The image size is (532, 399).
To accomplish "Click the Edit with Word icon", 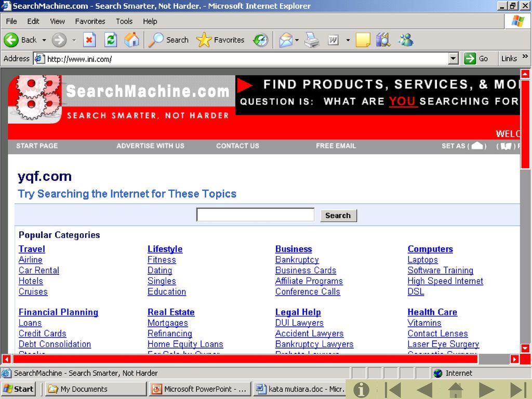I will 333,40.
